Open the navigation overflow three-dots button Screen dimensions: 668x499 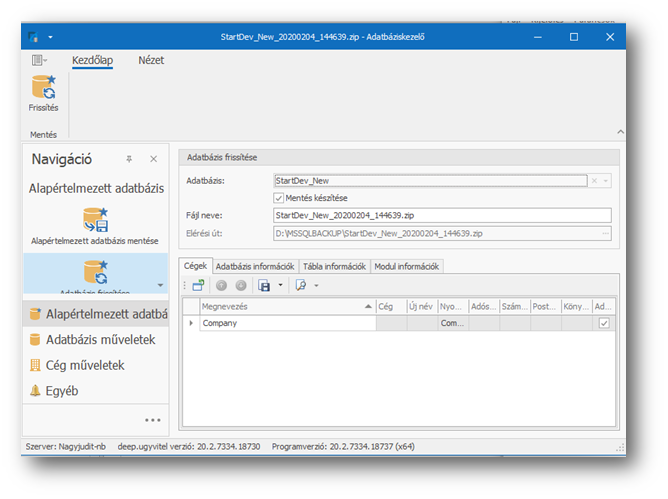(152, 420)
